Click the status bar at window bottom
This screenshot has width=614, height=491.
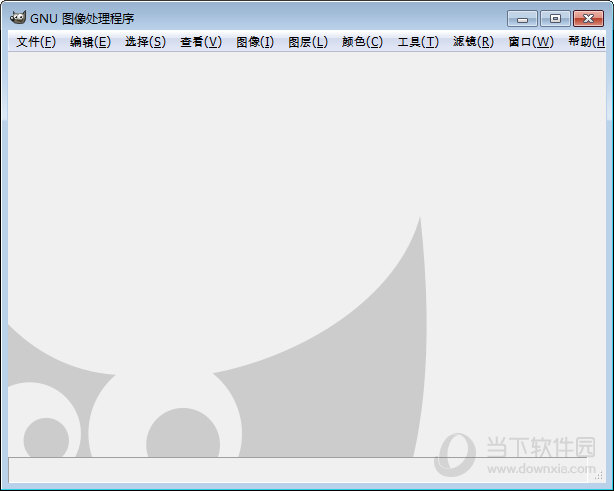(x=300, y=470)
